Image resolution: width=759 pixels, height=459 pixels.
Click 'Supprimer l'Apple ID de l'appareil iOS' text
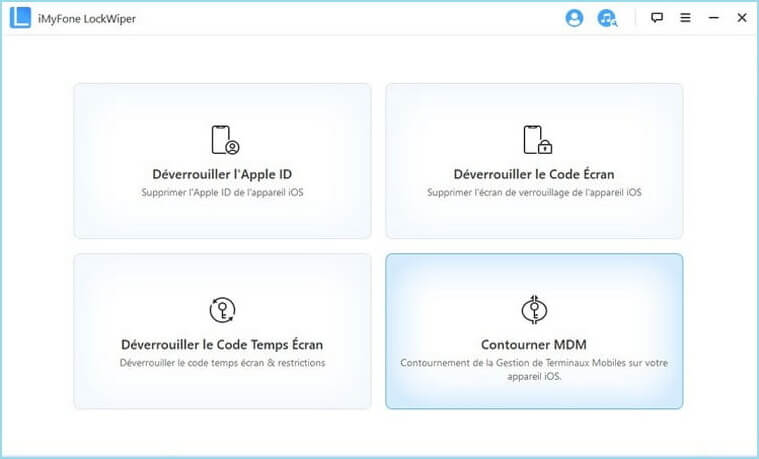222,192
